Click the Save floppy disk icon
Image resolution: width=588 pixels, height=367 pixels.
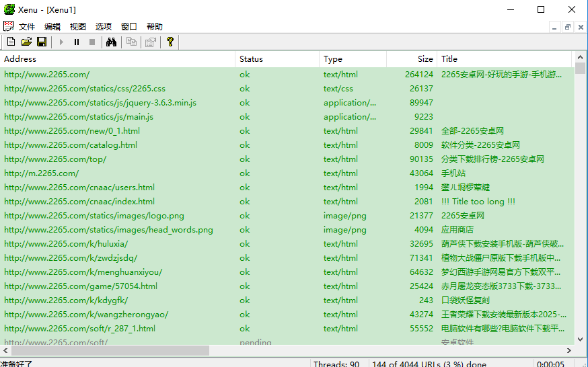pos(42,42)
